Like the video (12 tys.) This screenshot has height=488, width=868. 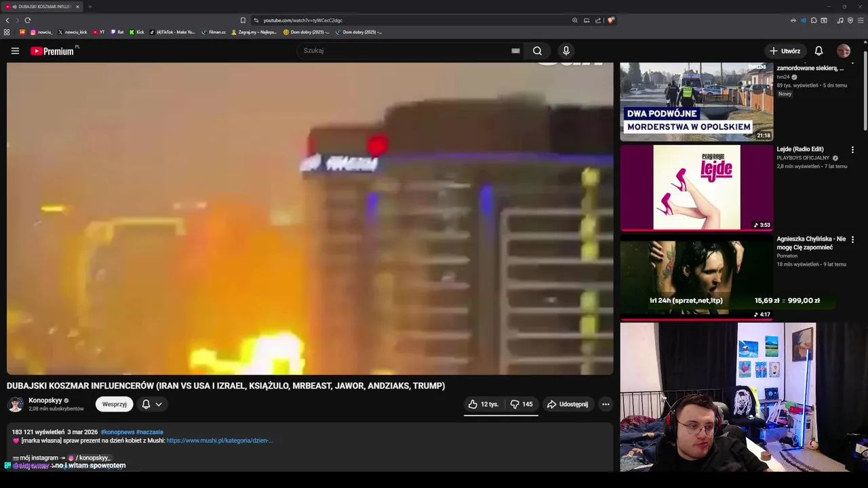(x=483, y=404)
